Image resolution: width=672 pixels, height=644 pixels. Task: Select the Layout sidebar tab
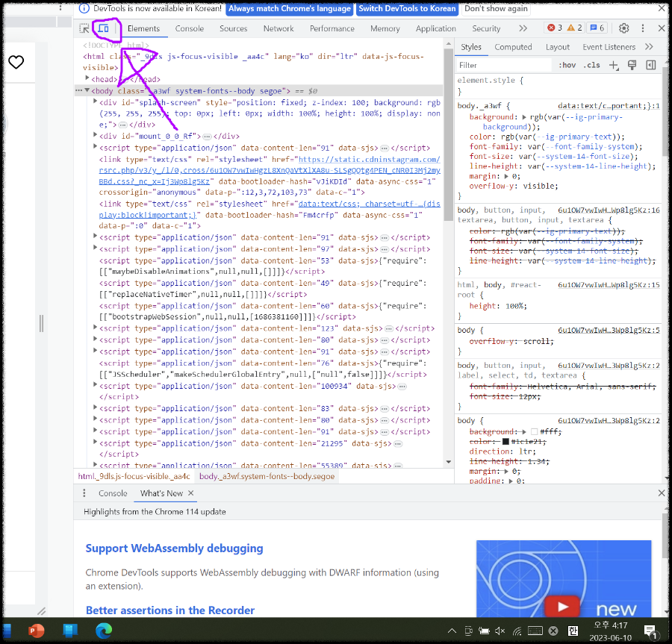tap(558, 47)
